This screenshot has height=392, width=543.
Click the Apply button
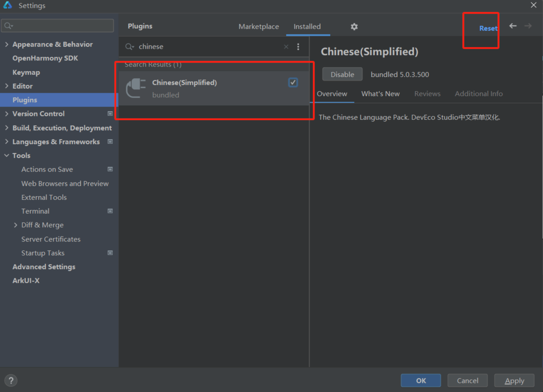tap(514, 380)
